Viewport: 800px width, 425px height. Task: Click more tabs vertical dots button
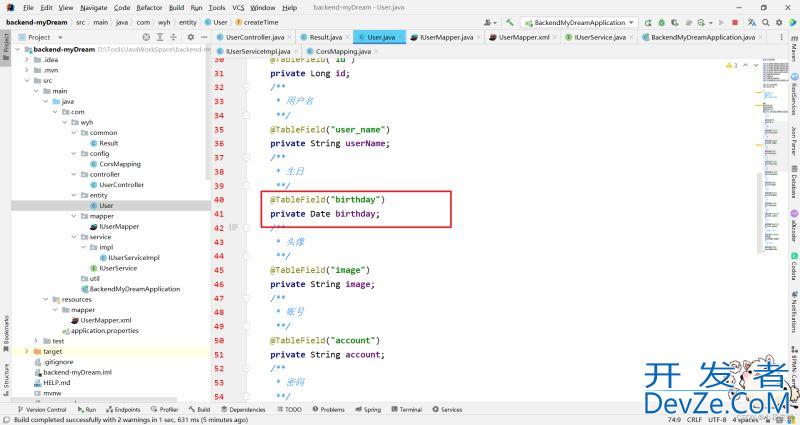coord(781,37)
